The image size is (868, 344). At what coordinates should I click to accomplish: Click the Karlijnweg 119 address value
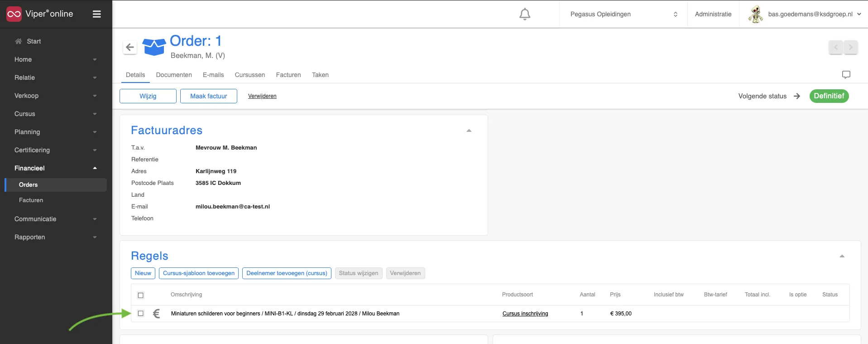[x=216, y=171]
